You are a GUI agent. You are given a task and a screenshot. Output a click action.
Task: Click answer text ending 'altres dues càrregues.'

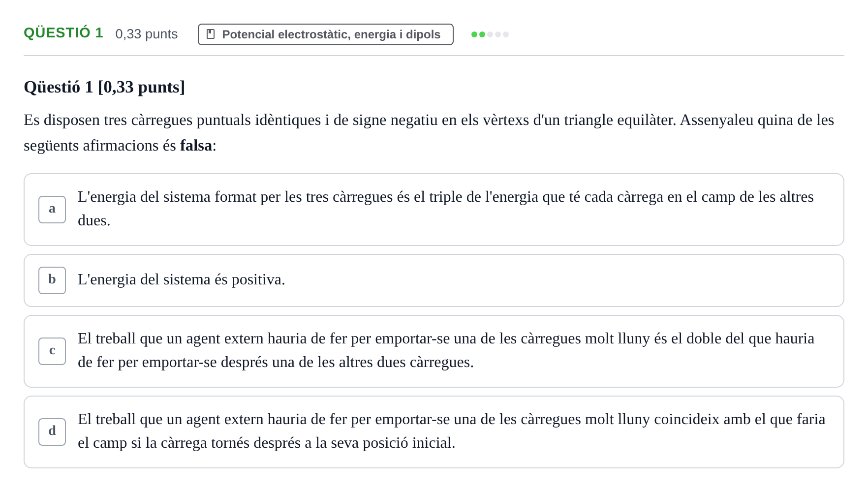tap(446, 350)
